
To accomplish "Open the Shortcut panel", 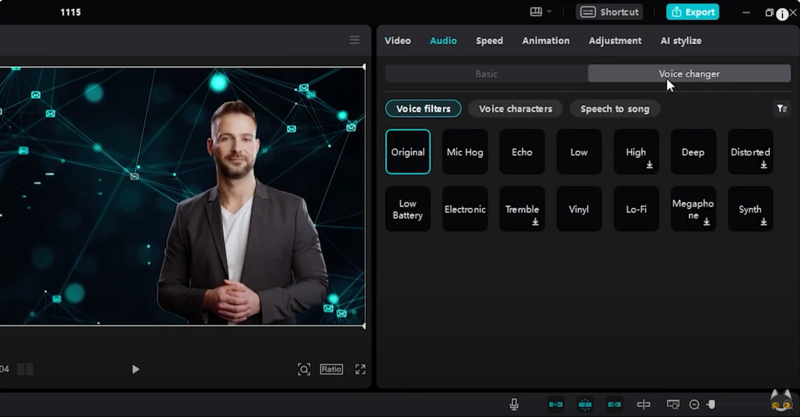I will (610, 12).
